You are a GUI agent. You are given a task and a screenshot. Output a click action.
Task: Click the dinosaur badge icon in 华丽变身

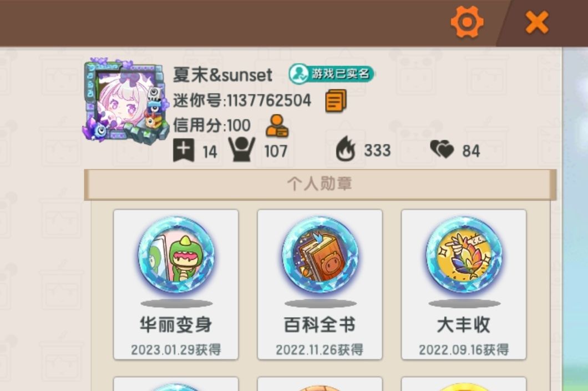pyautogui.click(x=176, y=255)
